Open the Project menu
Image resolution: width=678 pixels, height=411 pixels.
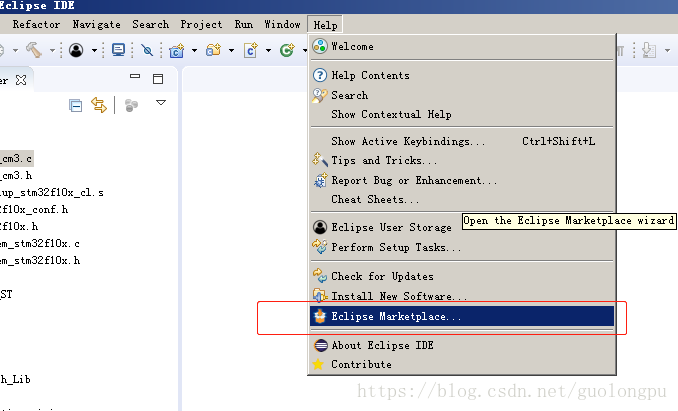tap(201, 24)
